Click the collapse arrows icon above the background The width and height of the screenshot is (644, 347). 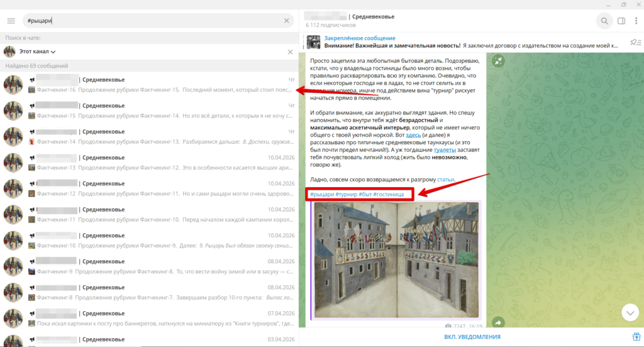498,61
